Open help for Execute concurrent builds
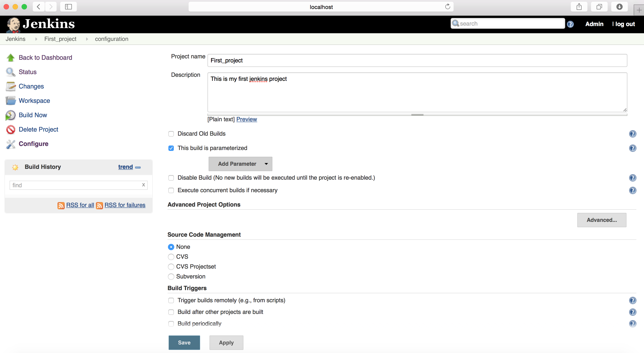Image resolution: width=644 pixels, height=353 pixels. (x=633, y=190)
